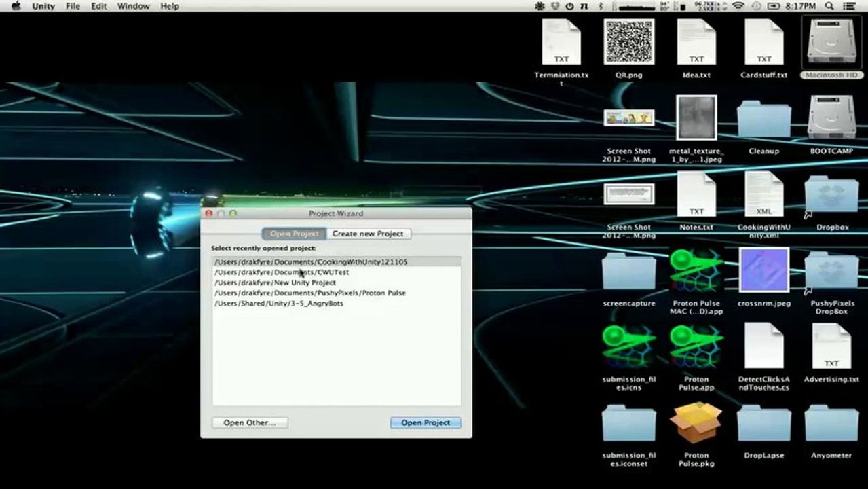Screen dimensions: 868x489
Task: Select the metal_texture jpeg file icon
Action: [696, 118]
